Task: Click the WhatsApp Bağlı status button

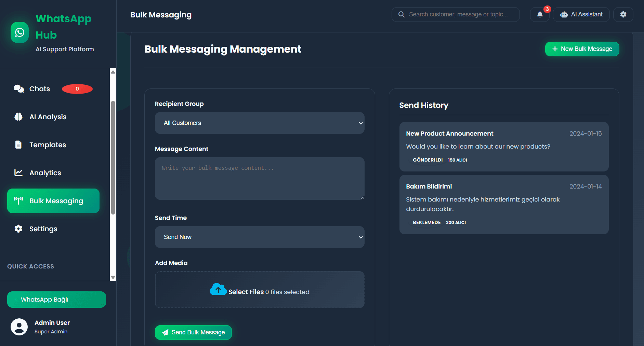Action: [56, 300]
